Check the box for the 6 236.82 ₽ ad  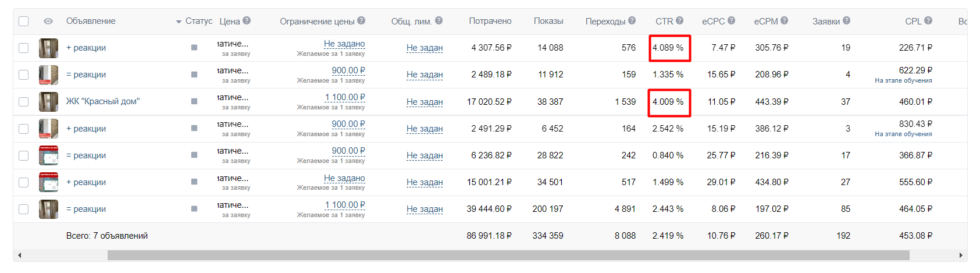pyautogui.click(x=23, y=155)
